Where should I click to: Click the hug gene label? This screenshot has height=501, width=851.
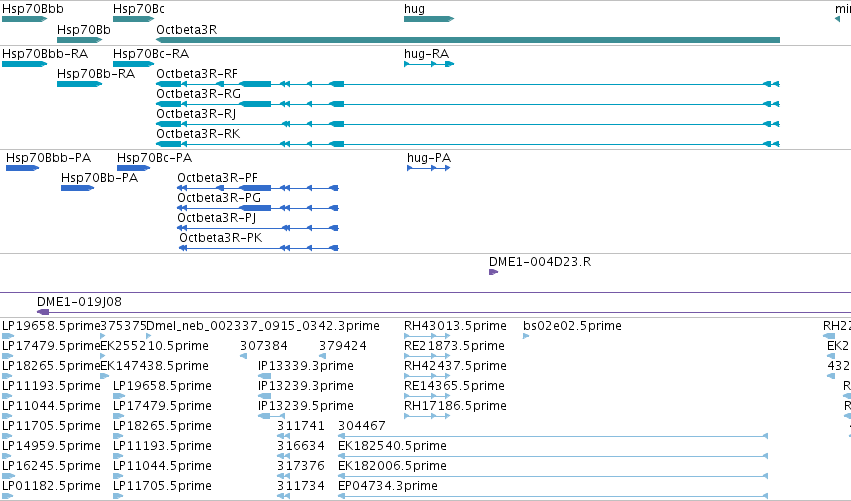coord(415,9)
